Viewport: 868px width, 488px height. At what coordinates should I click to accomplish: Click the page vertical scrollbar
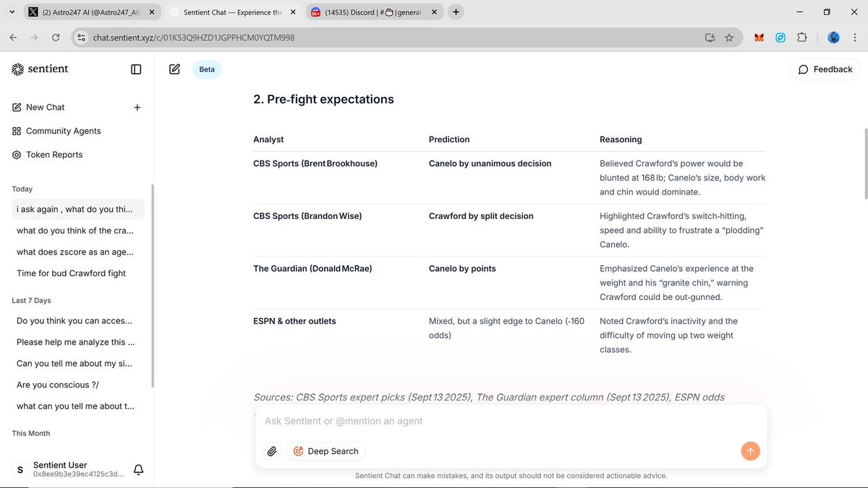[865, 165]
